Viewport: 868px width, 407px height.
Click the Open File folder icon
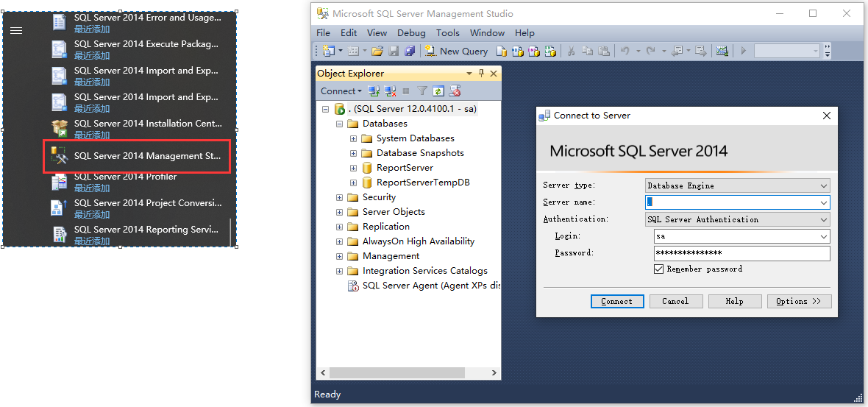(x=377, y=51)
